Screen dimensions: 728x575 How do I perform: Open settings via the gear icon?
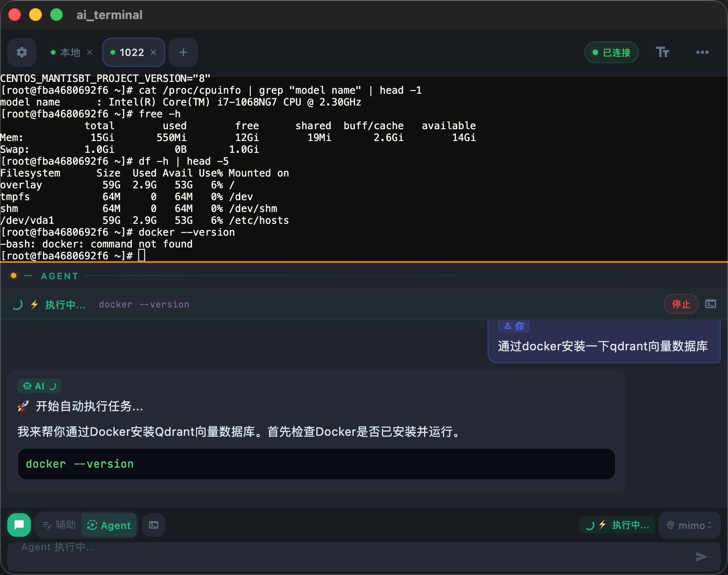(22, 52)
